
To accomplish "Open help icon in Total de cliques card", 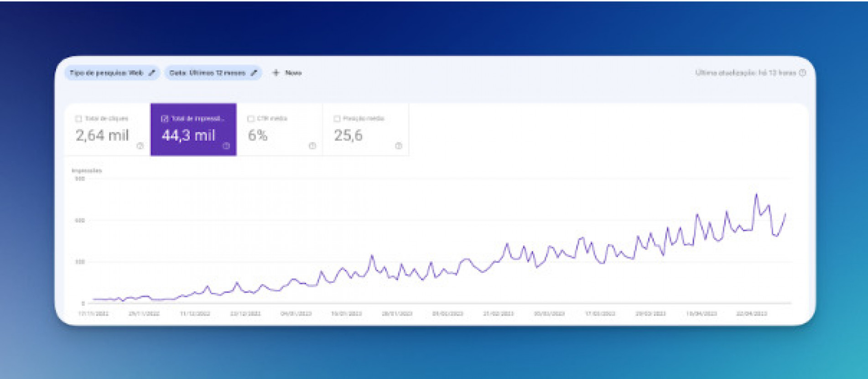I will coord(140,146).
